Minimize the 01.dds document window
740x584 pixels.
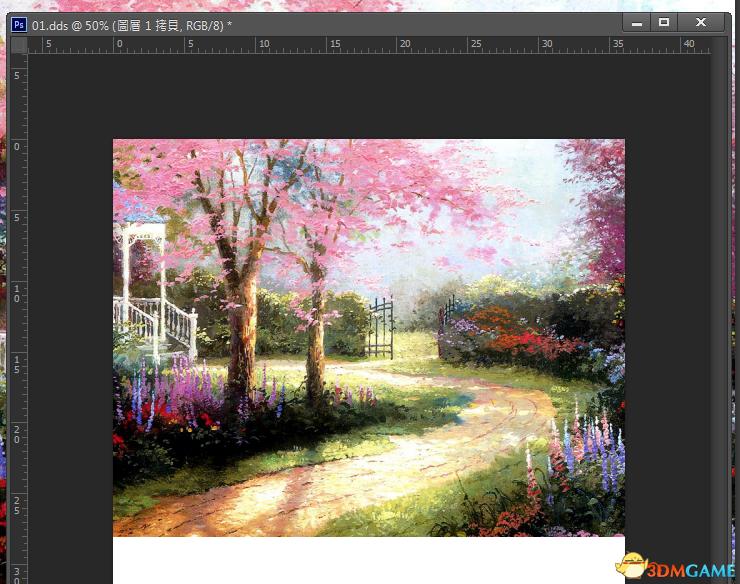tap(637, 23)
